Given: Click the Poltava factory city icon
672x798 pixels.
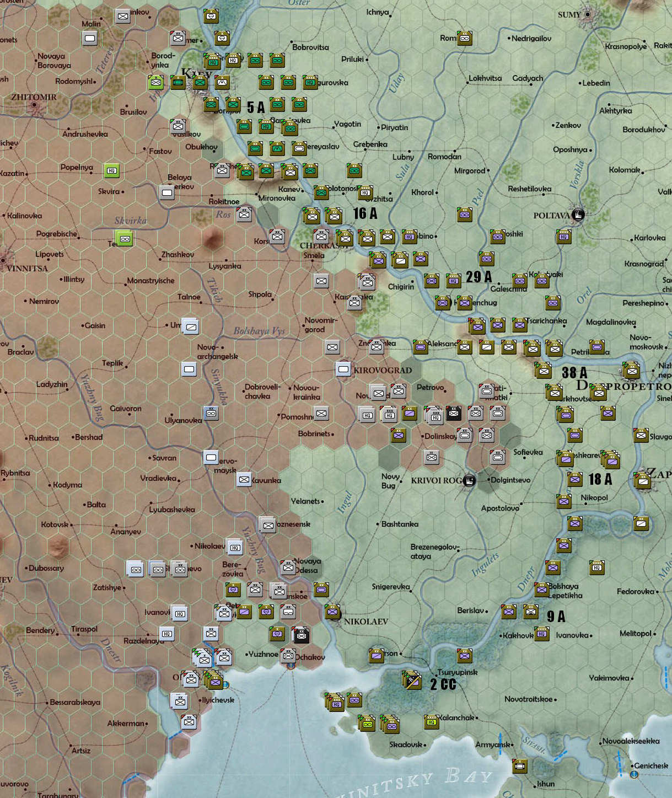Looking at the screenshot, I should point(578,215).
